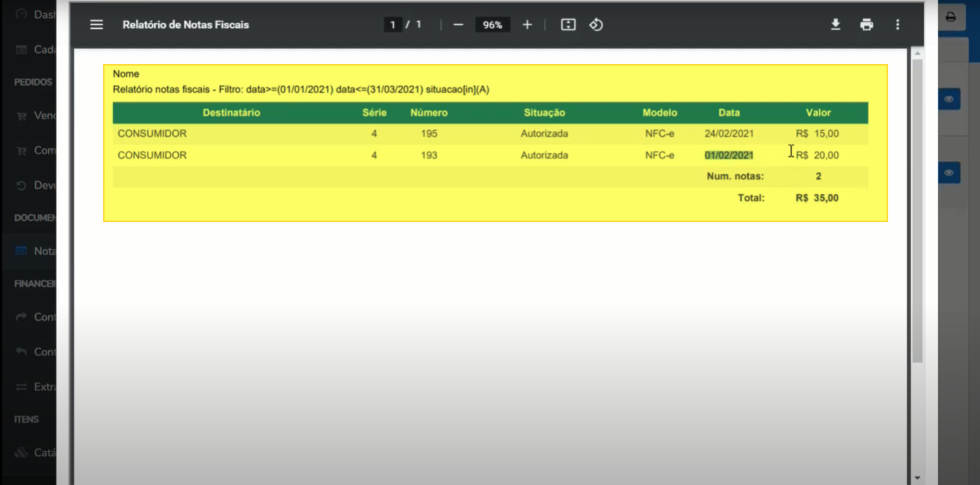Click the Situação column header

point(545,112)
